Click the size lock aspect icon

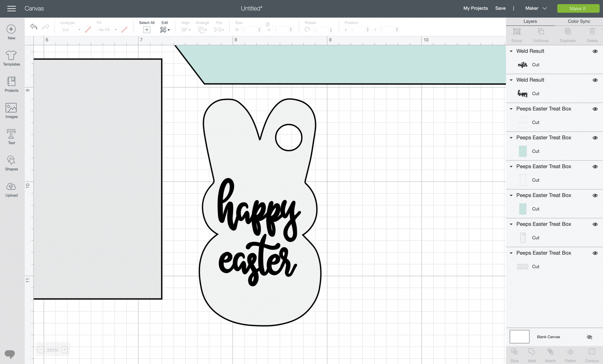pos(268,24)
